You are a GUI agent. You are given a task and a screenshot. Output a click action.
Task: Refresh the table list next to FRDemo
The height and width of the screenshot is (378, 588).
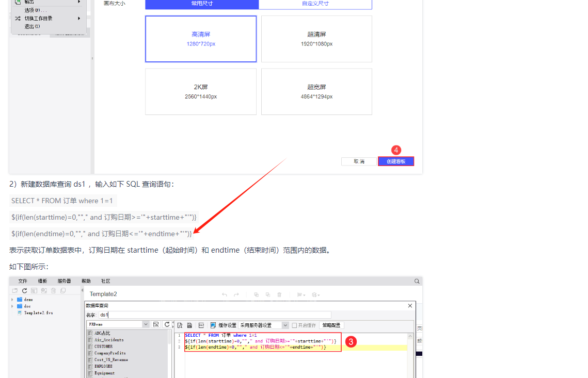(167, 325)
